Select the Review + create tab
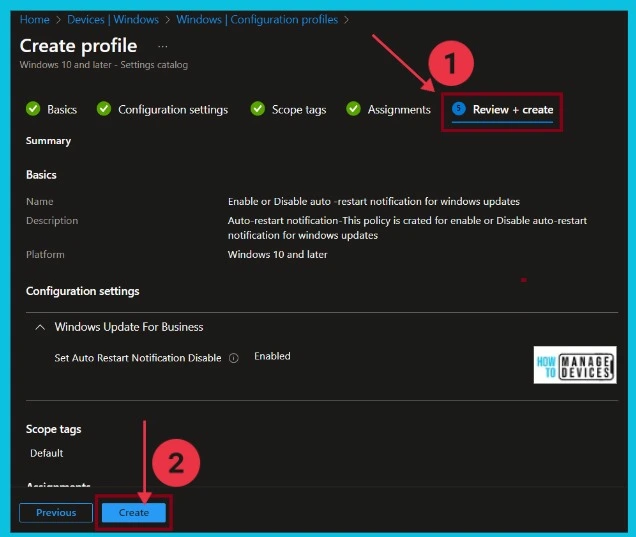The image size is (636, 537). (503, 110)
